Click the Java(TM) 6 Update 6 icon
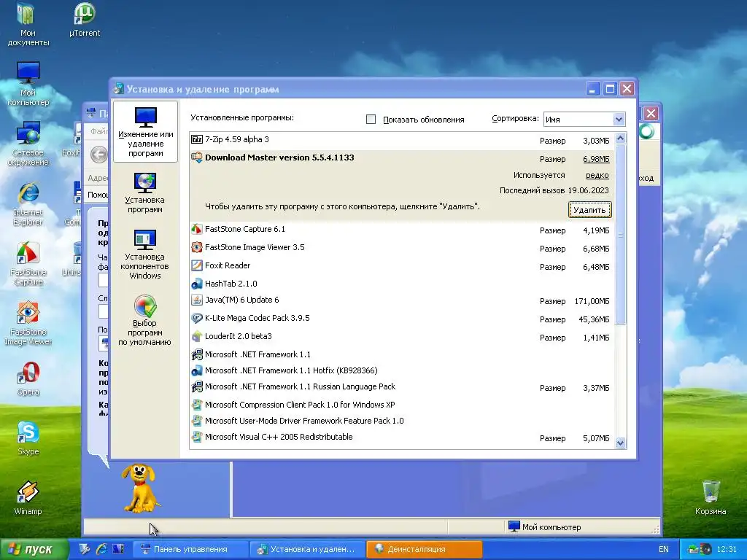This screenshot has height=560, width=747. (x=197, y=300)
